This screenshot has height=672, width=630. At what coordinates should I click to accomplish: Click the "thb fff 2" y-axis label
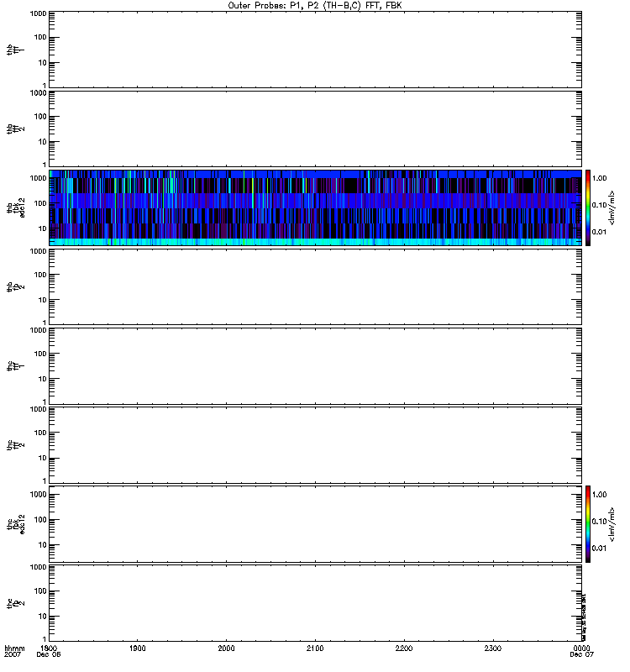(x=15, y=129)
